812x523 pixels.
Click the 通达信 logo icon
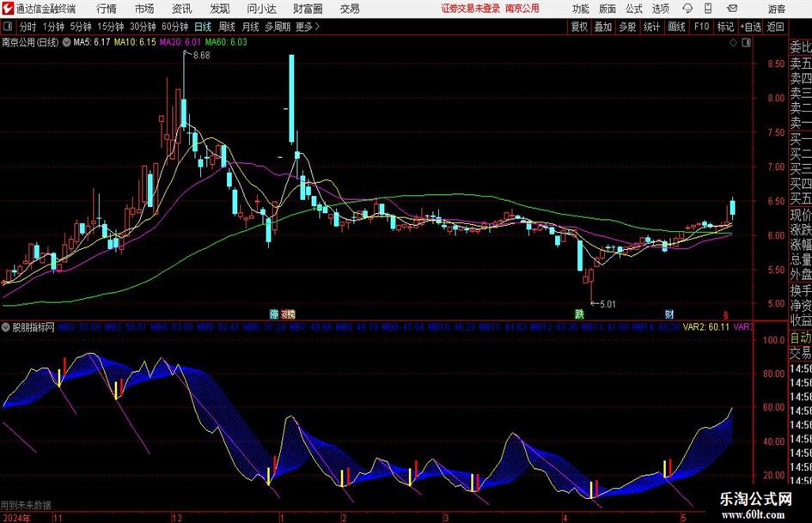tap(8, 9)
